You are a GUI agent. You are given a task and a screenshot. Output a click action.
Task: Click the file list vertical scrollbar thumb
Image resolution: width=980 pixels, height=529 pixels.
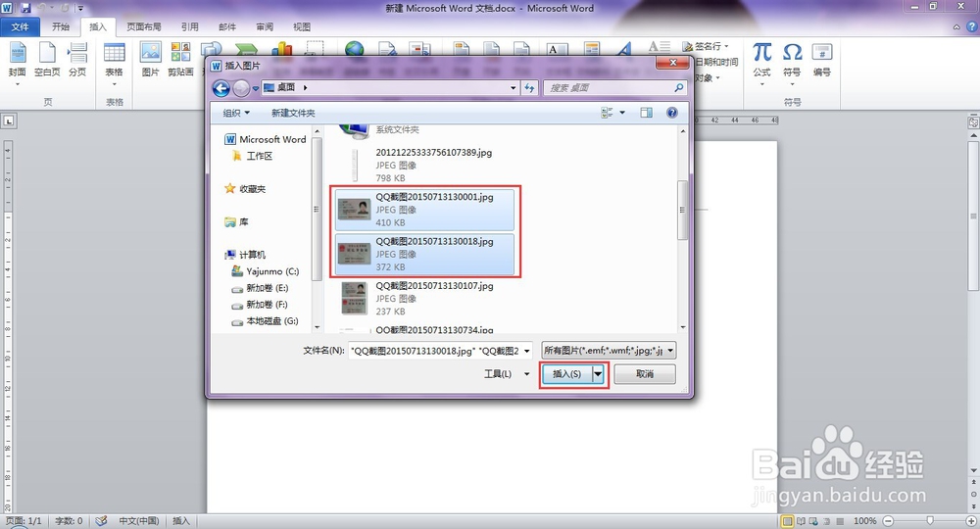682,210
